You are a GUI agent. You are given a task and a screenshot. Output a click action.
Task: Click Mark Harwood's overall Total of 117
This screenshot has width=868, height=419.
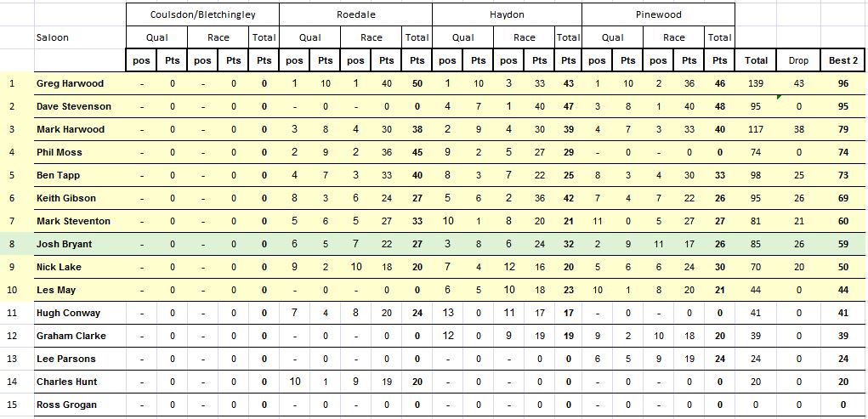[756, 129]
